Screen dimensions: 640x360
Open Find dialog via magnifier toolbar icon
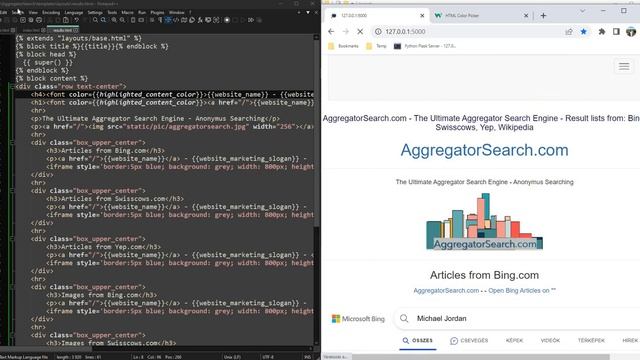(95, 20)
